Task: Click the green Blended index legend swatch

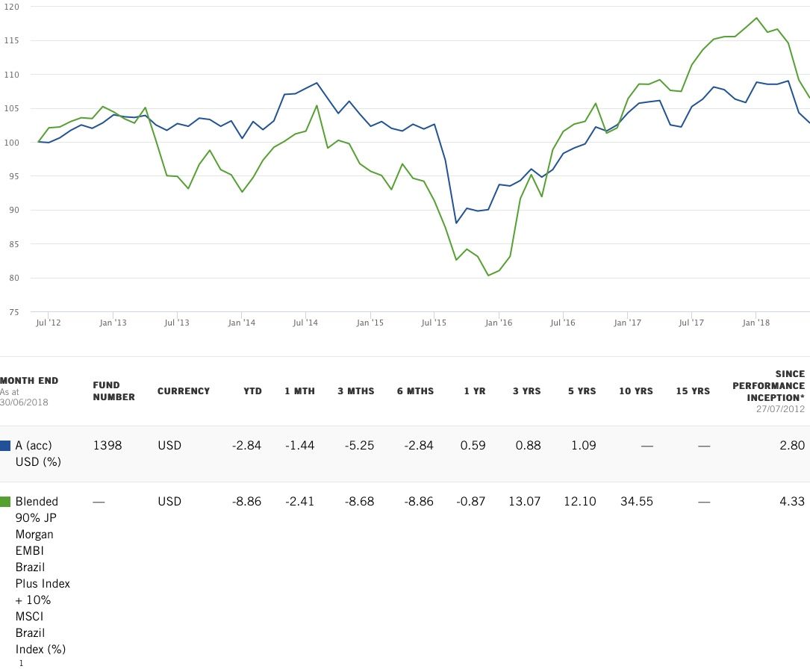Action: pos(6,502)
